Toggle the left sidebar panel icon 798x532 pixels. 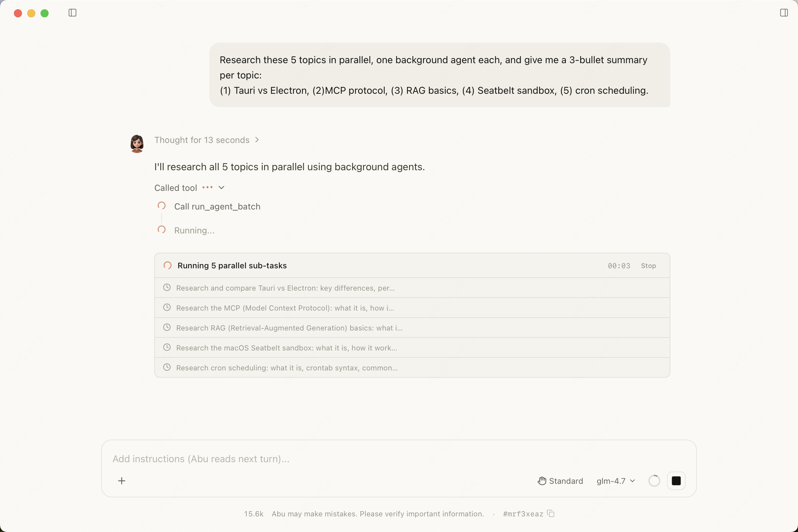(x=72, y=13)
